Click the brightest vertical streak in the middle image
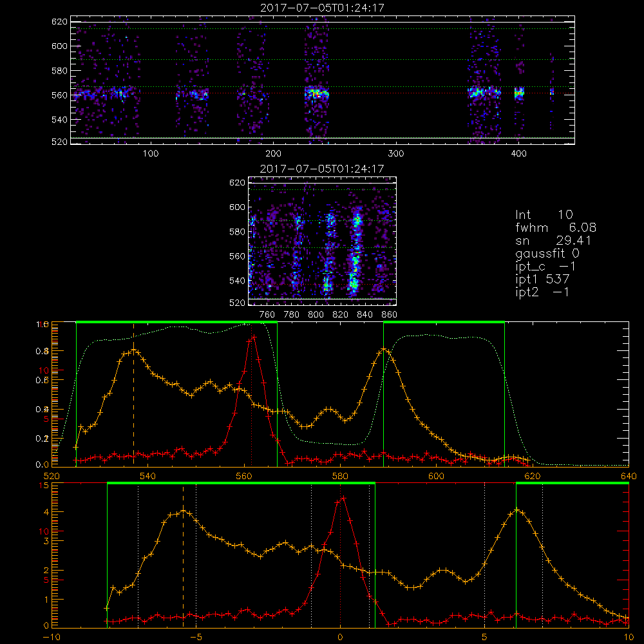Screen dimensions: 644x644 tap(355, 252)
